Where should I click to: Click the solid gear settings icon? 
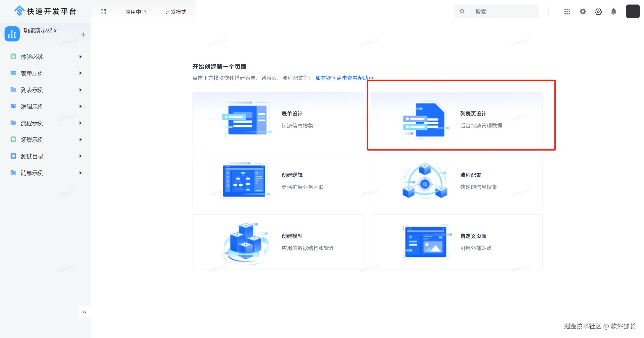(583, 12)
